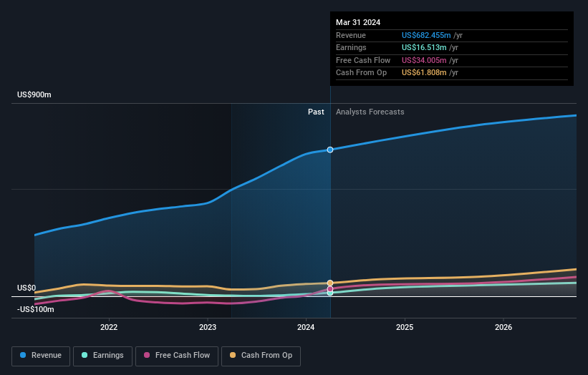Toggle the Cash From Op legend button
This screenshot has width=588, height=375.
pyautogui.click(x=261, y=356)
